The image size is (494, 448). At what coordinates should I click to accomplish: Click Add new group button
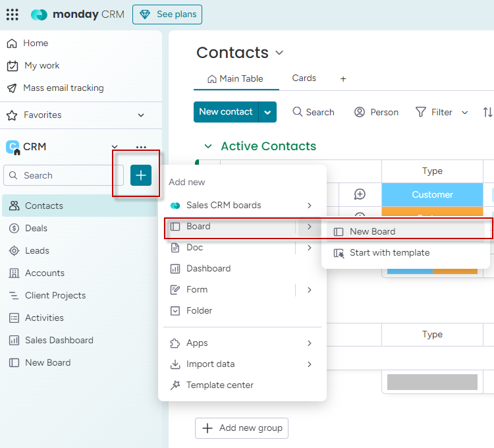point(242,428)
